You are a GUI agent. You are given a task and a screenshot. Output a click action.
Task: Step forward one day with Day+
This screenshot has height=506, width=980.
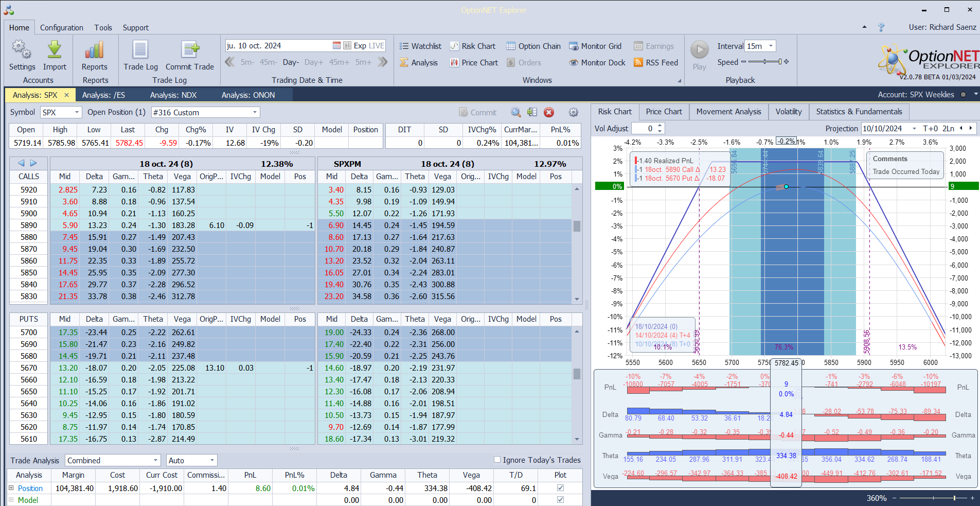click(314, 62)
